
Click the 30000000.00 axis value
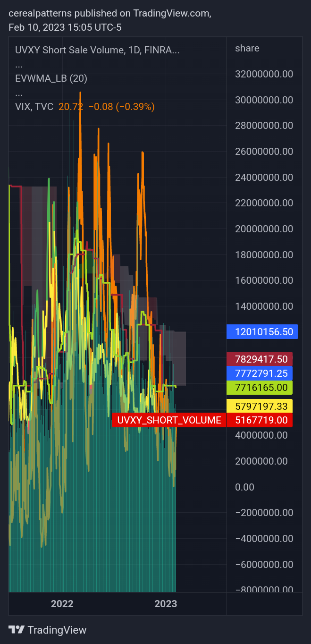click(264, 100)
